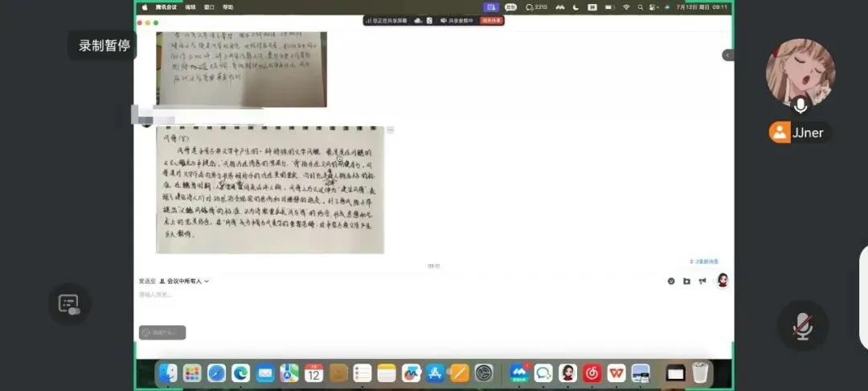
Task: Open Pages from the Dock
Action: pos(460,373)
